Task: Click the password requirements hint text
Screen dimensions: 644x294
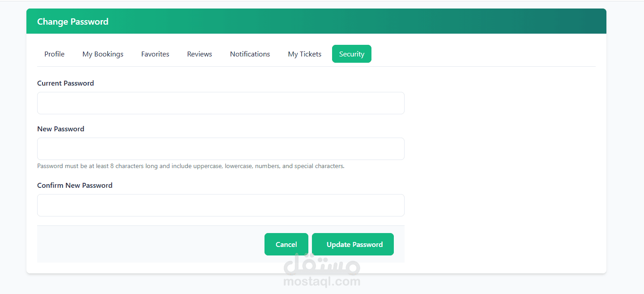Action: tap(191, 166)
